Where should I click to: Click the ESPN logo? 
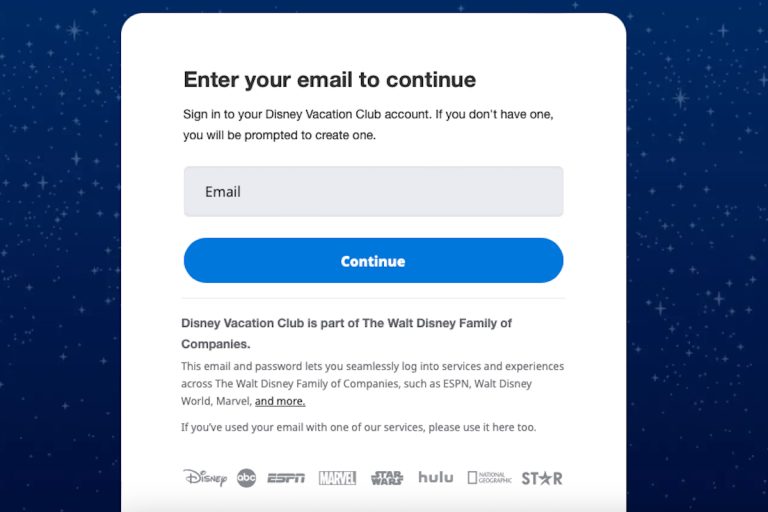coord(286,478)
